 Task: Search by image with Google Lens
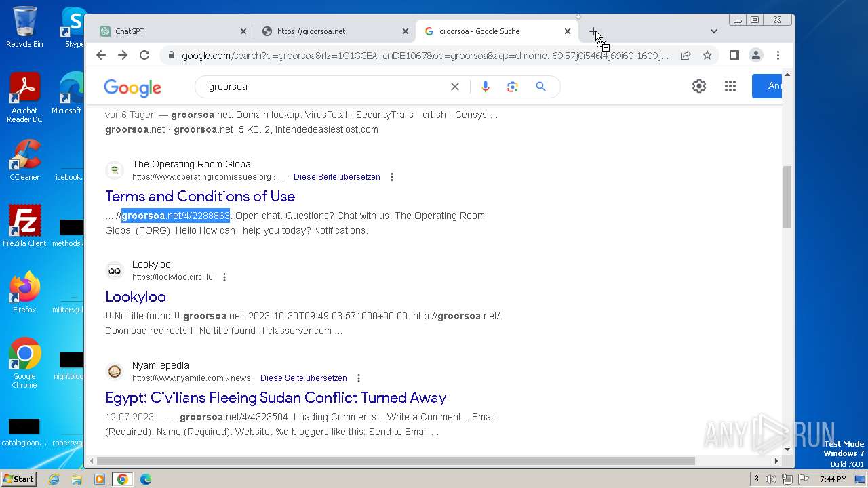(513, 87)
